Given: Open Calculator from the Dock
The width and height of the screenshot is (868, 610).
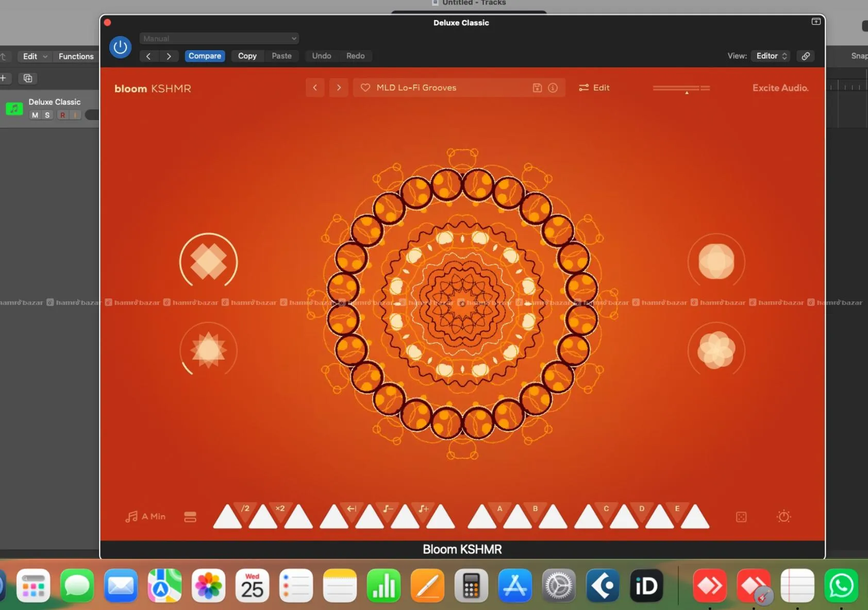Looking at the screenshot, I should pyautogui.click(x=471, y=586).
